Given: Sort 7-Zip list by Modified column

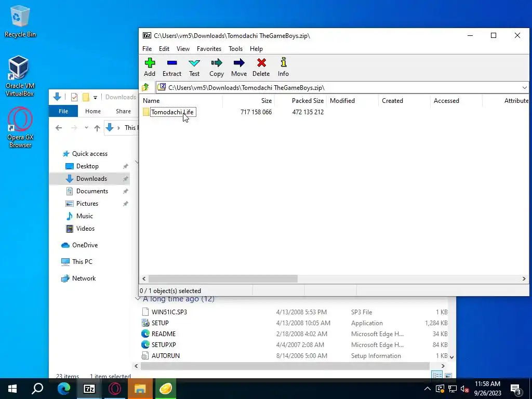Looking at the screenshot, I should pyautogui.click(x=352, y=101).
